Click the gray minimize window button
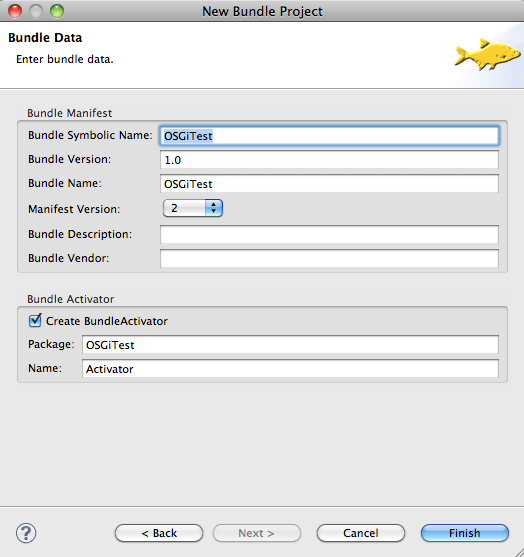 (x=36, y=11)
